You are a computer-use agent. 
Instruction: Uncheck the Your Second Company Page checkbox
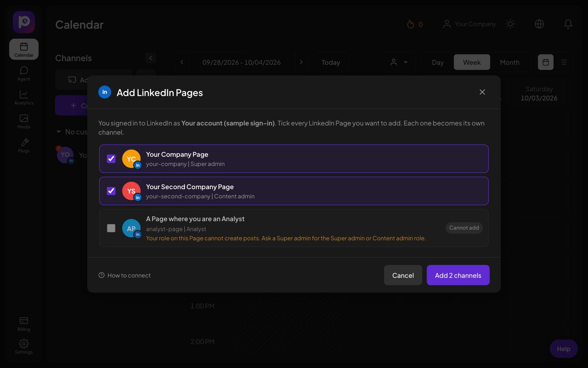pyautogui.click(x=111, y=191)
